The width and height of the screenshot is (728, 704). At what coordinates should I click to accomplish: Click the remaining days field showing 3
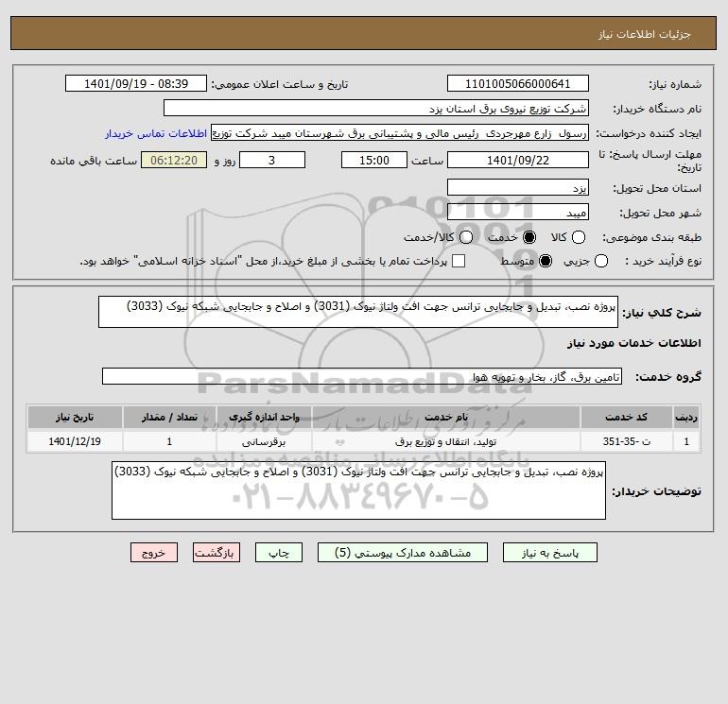(272, 160)
